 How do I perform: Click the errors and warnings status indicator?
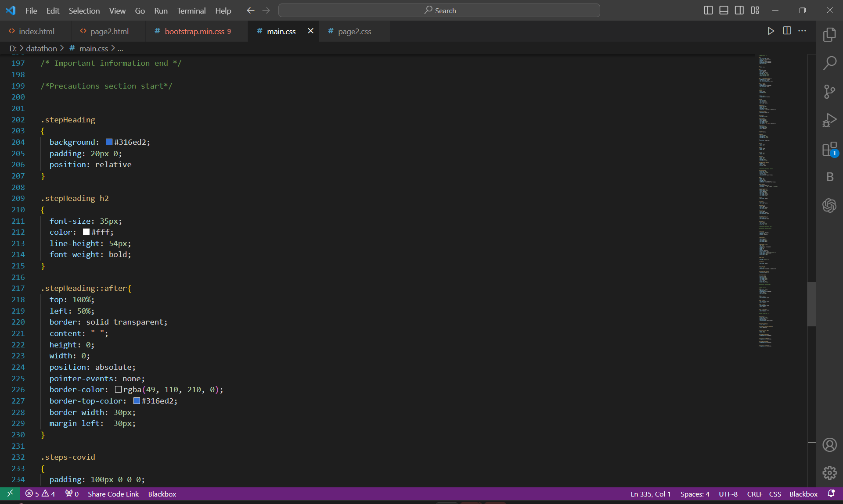click(40, 494)
